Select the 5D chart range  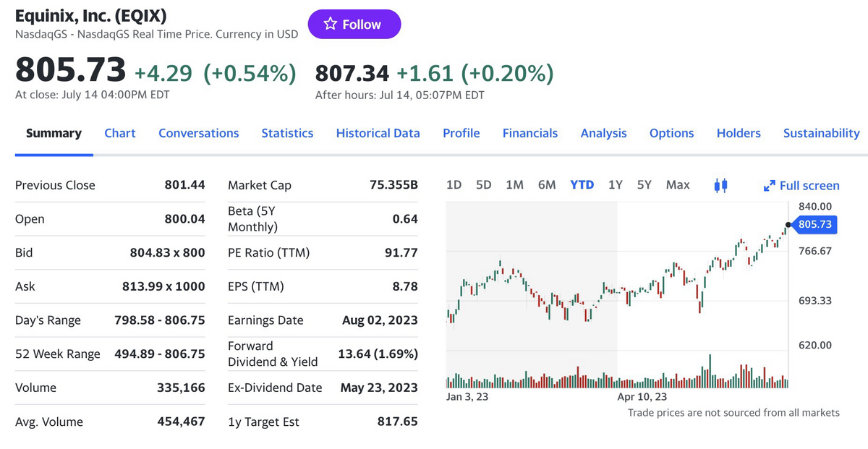[x=484, y=184]
